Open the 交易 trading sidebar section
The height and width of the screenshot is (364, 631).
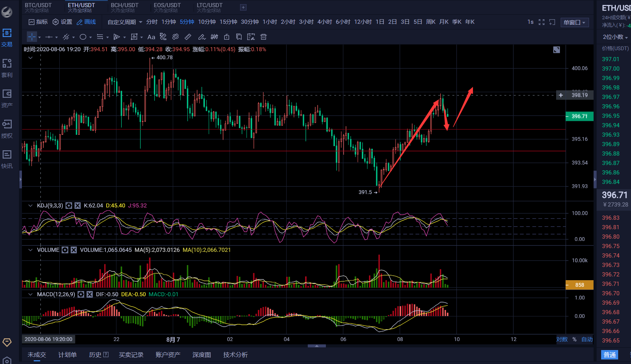(7, 38)
